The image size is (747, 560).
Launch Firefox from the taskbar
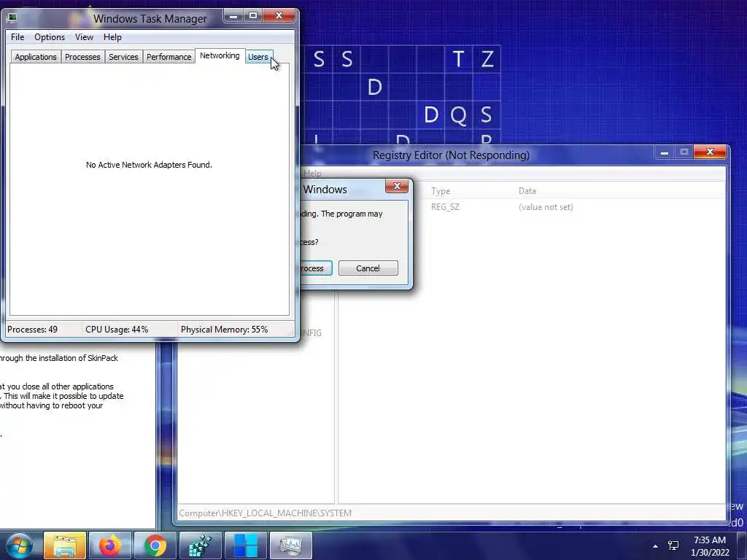tap(109, 545)
